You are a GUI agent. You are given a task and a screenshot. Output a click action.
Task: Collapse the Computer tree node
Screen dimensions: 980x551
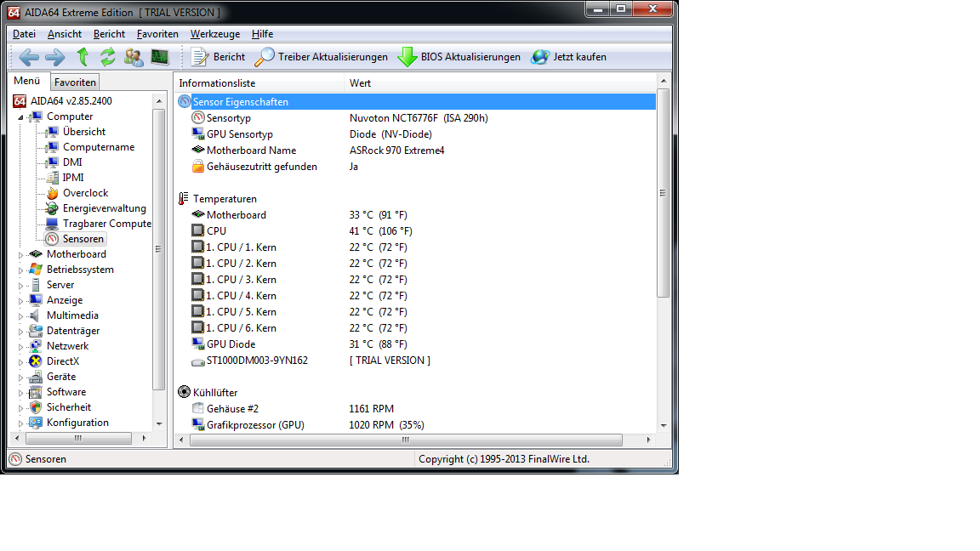(x=20, y=116)
